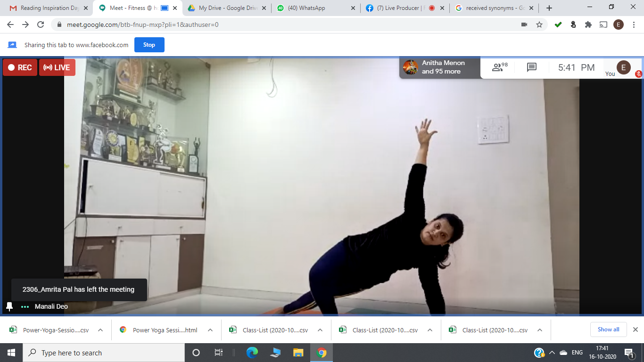Open the participants list showing 98 attendees
This screenshot has width=644, height=362.
(498, 67)
